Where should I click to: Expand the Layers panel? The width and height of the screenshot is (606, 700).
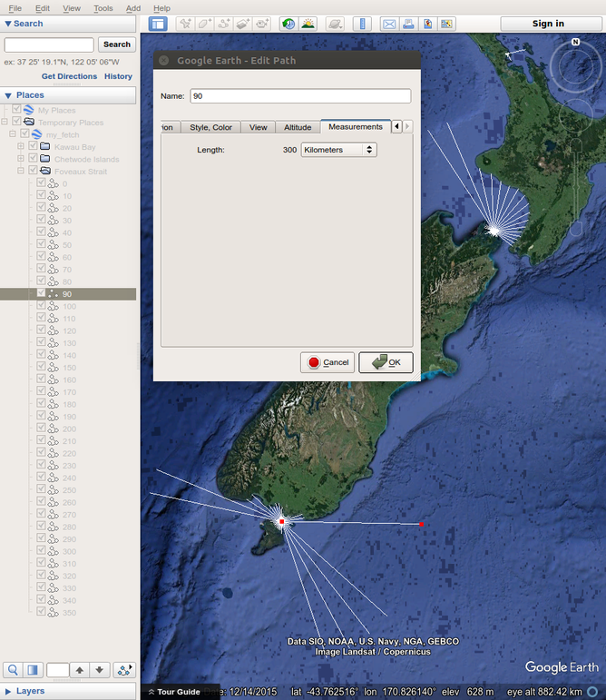68,691
